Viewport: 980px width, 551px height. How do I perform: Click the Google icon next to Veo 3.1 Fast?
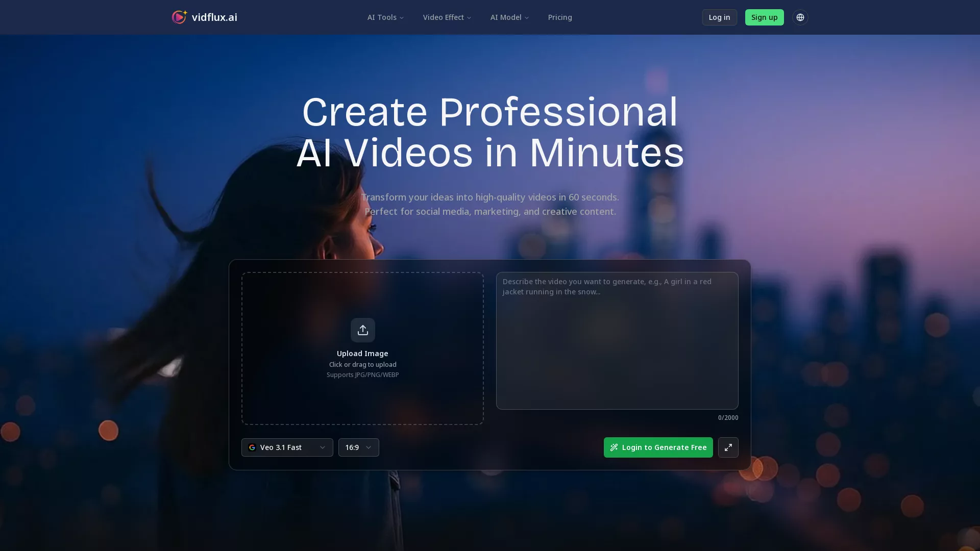pos(253,447)
